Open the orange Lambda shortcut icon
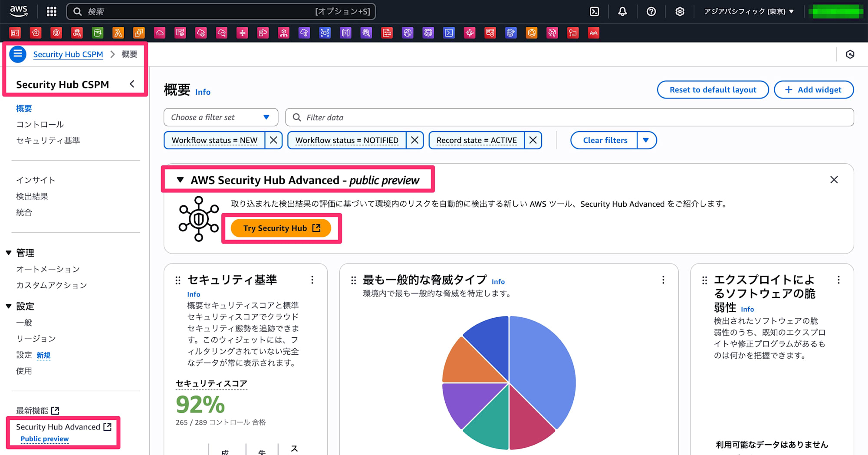This screenshot has width=868, height=455. (118, 33)
